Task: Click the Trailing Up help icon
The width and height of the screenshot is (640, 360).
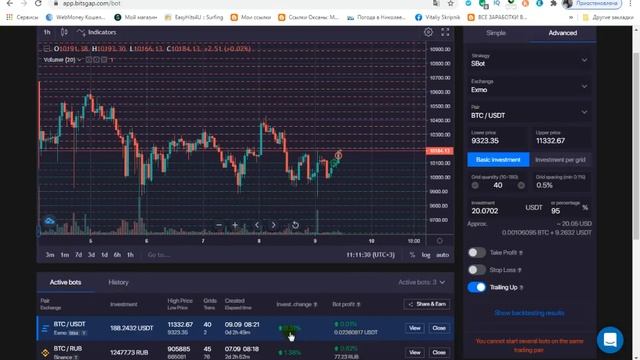Action: pos(521,288)
